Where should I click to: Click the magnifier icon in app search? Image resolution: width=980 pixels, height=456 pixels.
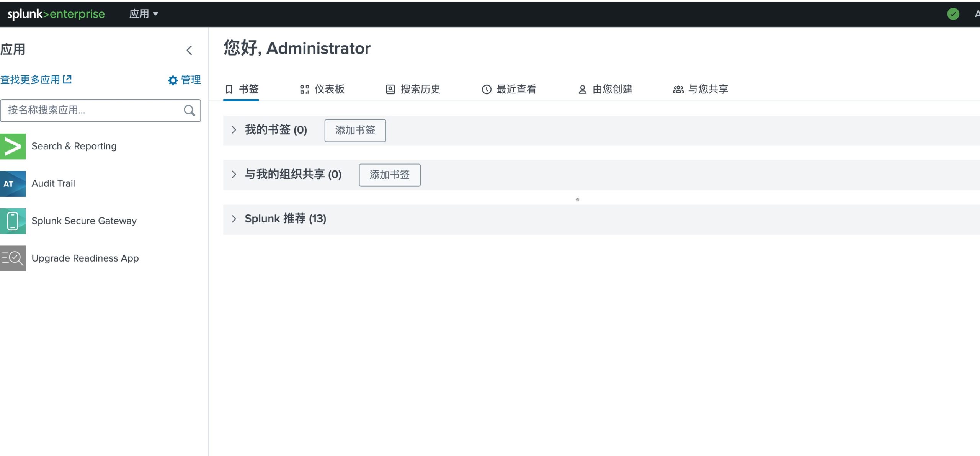(x=189, y=111)
